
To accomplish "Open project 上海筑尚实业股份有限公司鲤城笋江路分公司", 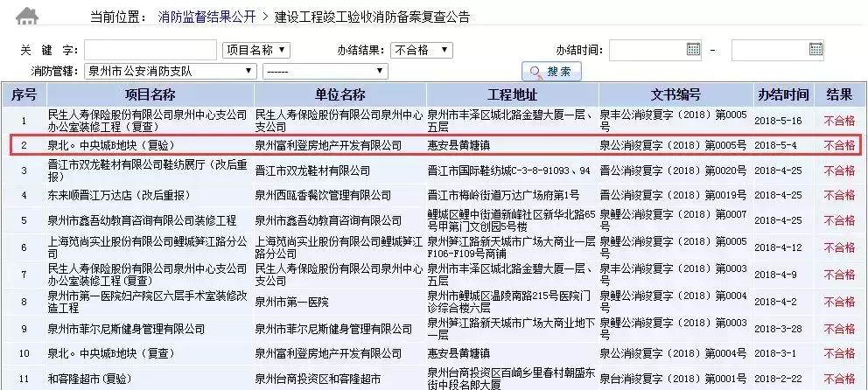I will pos(147,247).
